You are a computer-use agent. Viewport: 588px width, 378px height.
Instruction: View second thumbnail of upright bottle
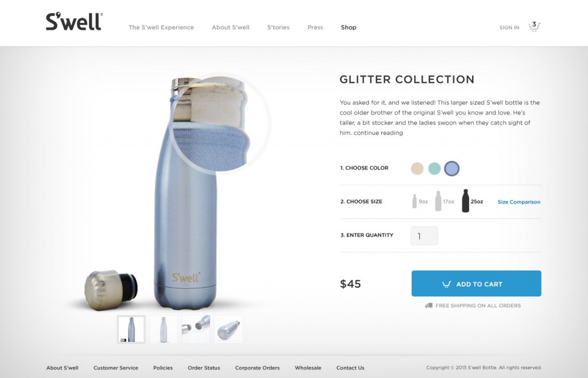coord(164,329)
